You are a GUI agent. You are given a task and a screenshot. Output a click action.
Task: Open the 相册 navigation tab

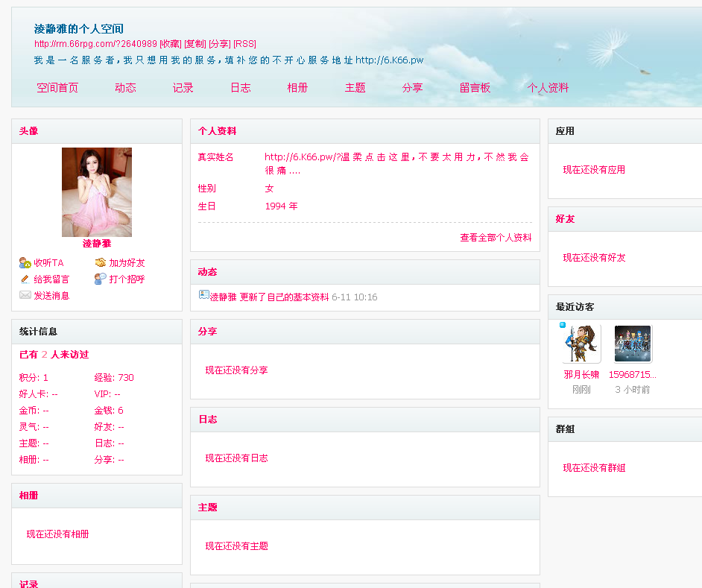[x=298, y=88]
